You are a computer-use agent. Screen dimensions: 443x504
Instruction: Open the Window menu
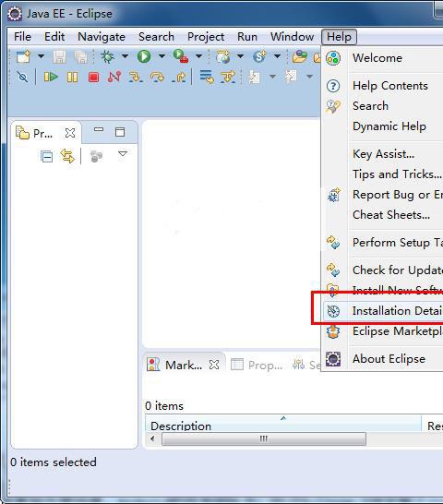coord(292,37)
